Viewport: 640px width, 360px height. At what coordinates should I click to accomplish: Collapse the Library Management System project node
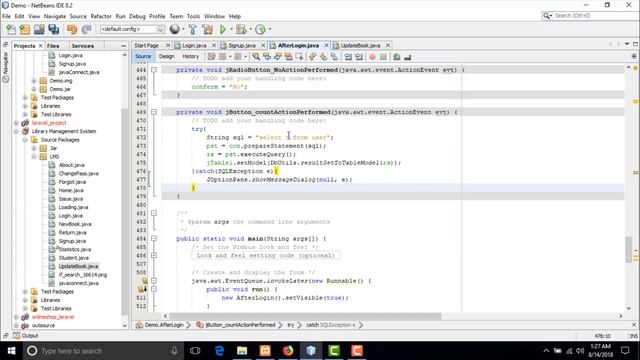16,131
